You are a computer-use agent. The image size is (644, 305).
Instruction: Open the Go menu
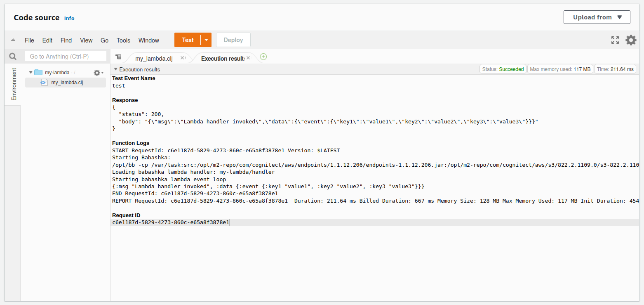[104, 40]
